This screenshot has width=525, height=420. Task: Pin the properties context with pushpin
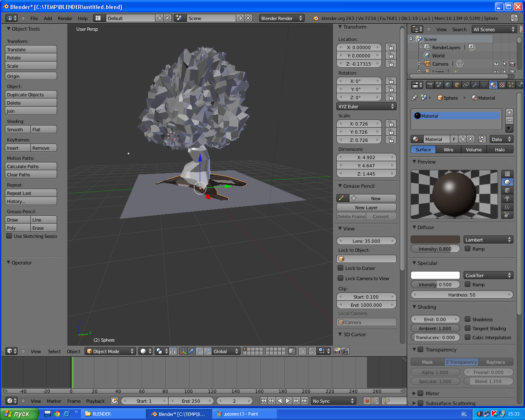click(415, 98)
